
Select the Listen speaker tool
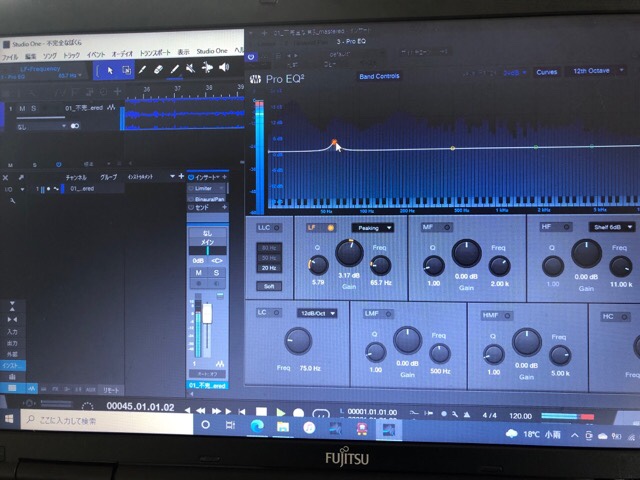pyautogui.click(x=224, y=67)
